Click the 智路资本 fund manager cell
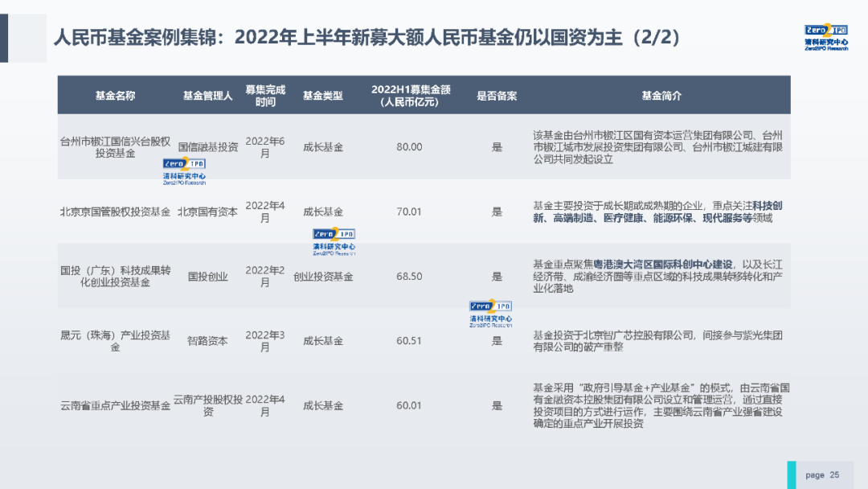Viewport: 868px width, 489px height. coord(207,341)
